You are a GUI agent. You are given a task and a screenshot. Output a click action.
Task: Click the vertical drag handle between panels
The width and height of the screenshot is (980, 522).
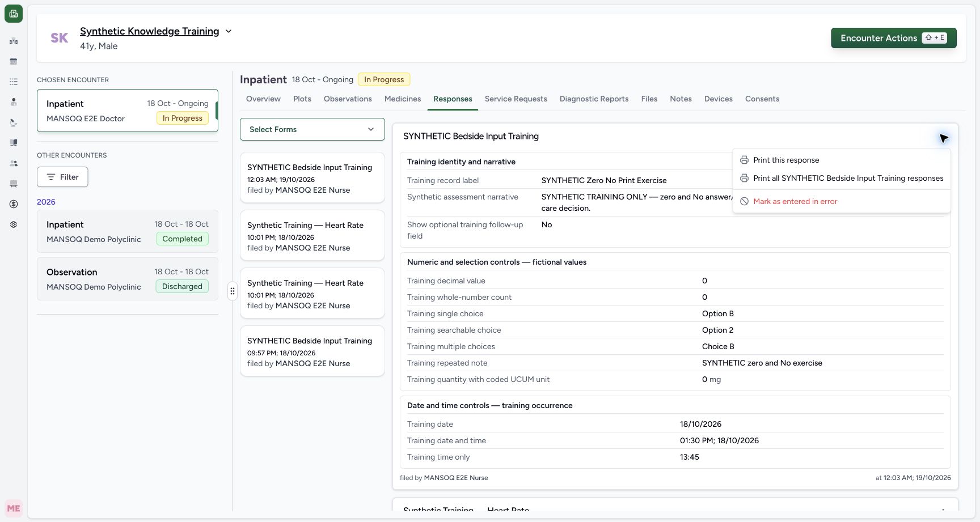pyautogui.click(x=233, y=291)
